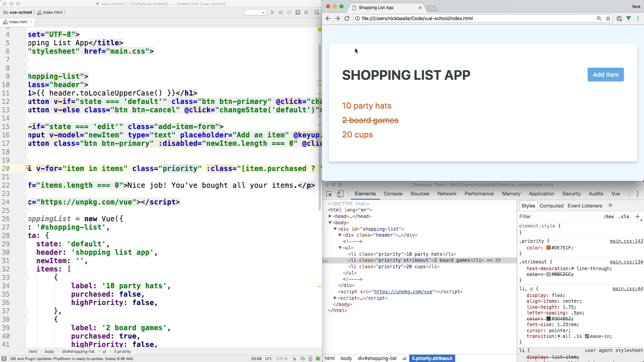Click the PhpStorm search everywhere magnifier
This screenshot has height=362, width=644.
[317, 13]
